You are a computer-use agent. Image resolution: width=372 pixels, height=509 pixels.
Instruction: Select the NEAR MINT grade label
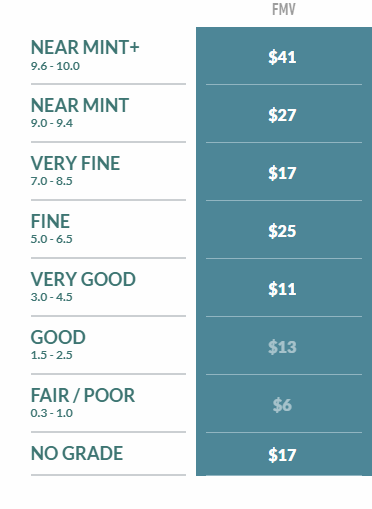80,105
